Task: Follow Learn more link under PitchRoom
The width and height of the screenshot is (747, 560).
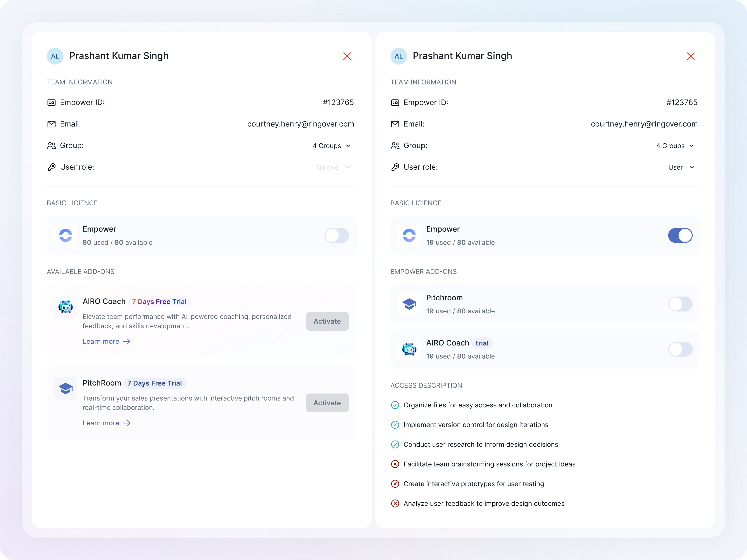Action: click(106, 423)
